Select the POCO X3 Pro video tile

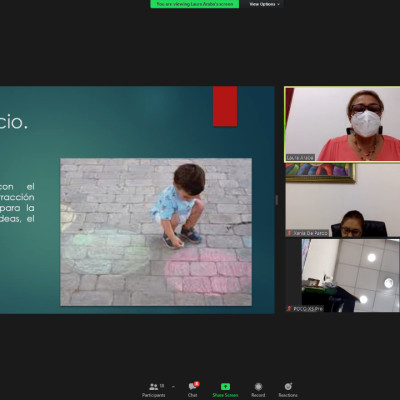(x=342, y=275)
